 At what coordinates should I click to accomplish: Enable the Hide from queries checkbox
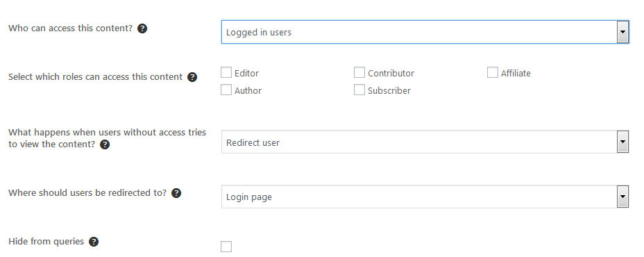click(x=226, y=247)
